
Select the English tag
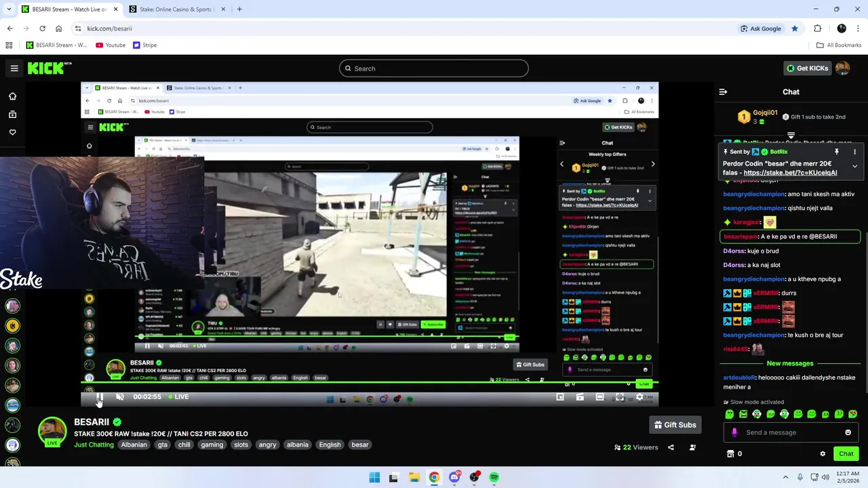click(330, 445)
